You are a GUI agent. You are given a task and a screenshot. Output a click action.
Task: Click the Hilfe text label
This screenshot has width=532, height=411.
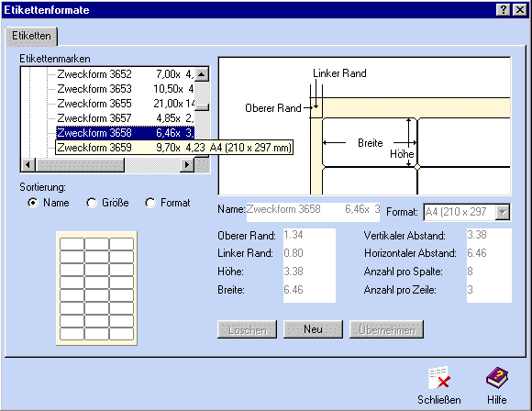pyautogui.click(x=497, y=400)
